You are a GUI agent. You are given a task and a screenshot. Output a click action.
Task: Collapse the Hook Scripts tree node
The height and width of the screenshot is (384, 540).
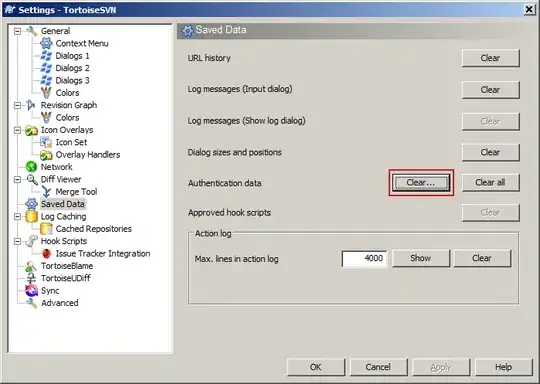pyautogui.click(x=17, y=241)
